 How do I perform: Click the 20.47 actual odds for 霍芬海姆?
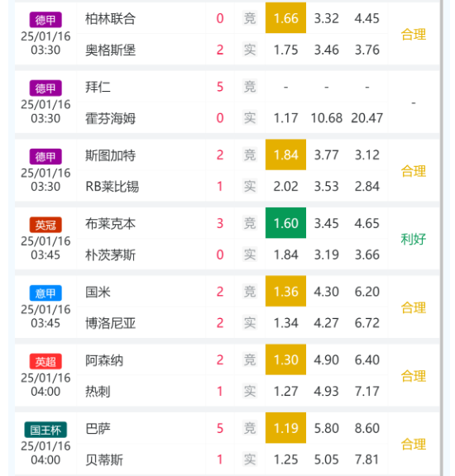(x=366, y=118)
